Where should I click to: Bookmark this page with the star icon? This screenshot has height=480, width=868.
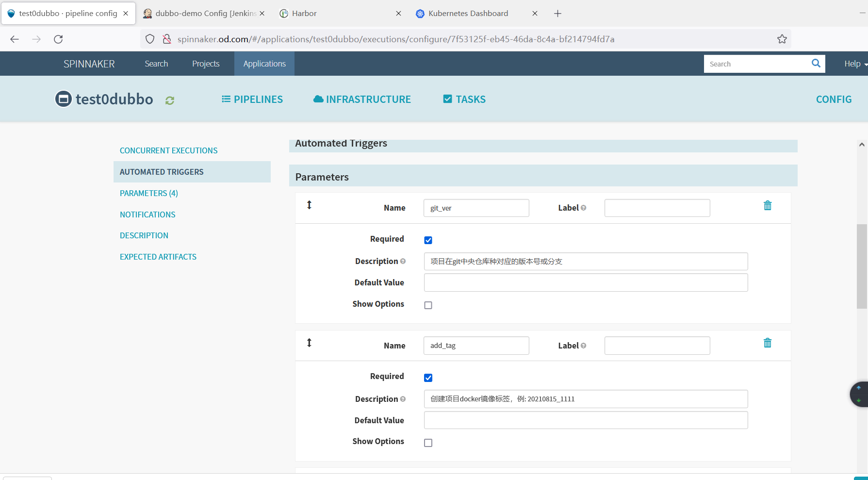pos(782,39)
